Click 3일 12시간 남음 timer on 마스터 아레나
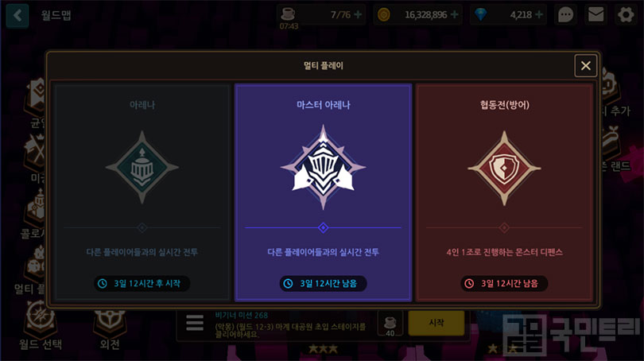644x361 pixels. coord(324,283)
